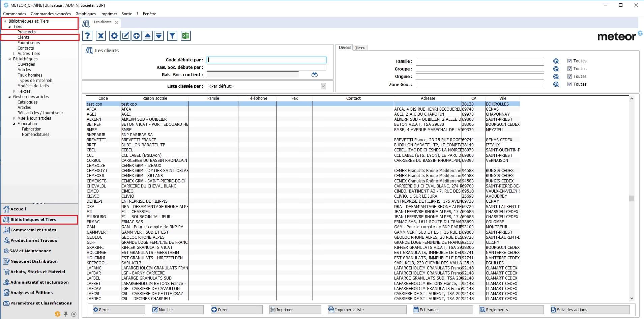Open the Graphiques menu
The height and width of the screenshot is (319, 644).
coord(86,14)
